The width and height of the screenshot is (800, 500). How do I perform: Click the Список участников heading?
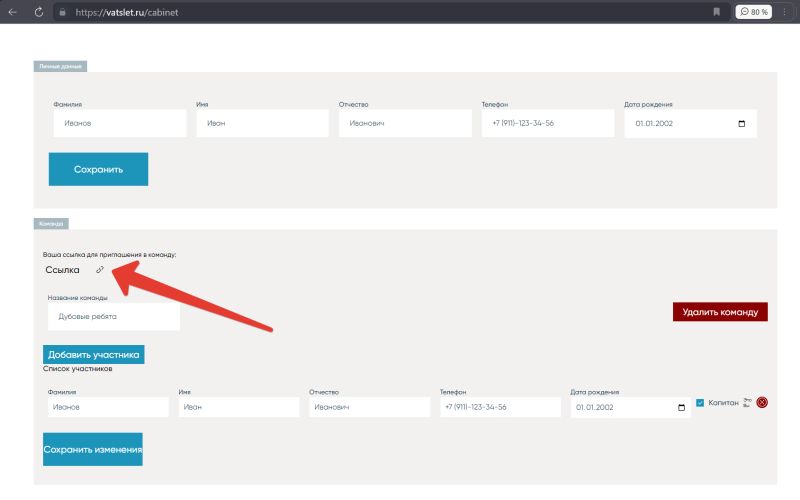(x=78, y=368)
